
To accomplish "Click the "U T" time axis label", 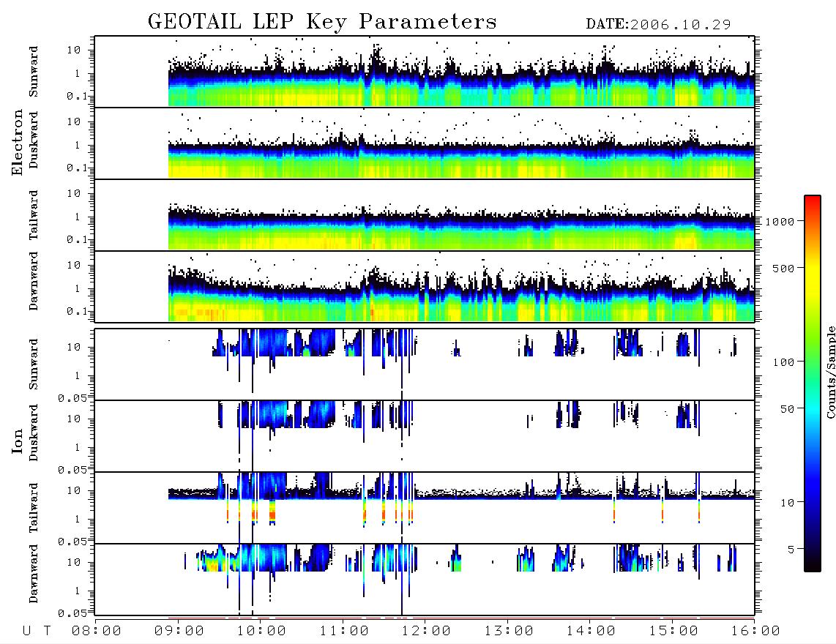I will [x=37, y=632].
